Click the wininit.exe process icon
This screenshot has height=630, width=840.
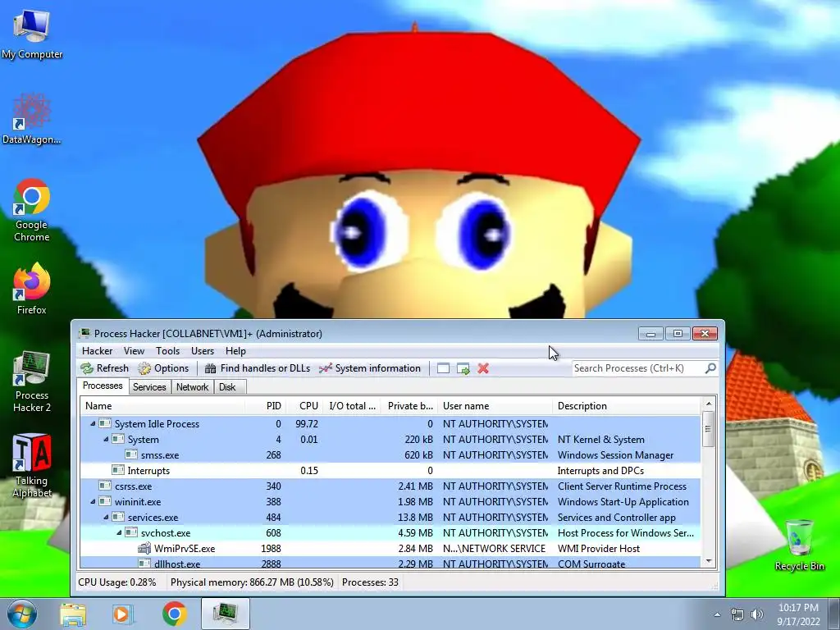point(105,501)
